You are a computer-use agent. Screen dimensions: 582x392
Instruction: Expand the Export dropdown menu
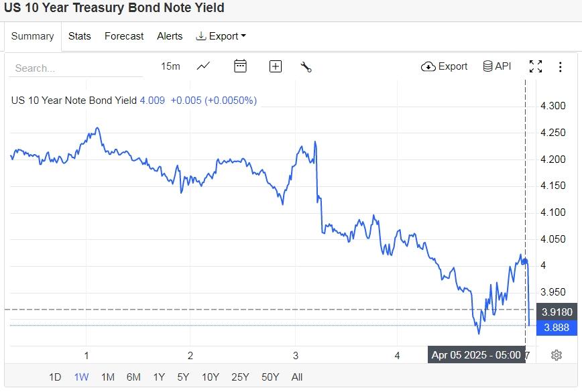tap(221, 36)
